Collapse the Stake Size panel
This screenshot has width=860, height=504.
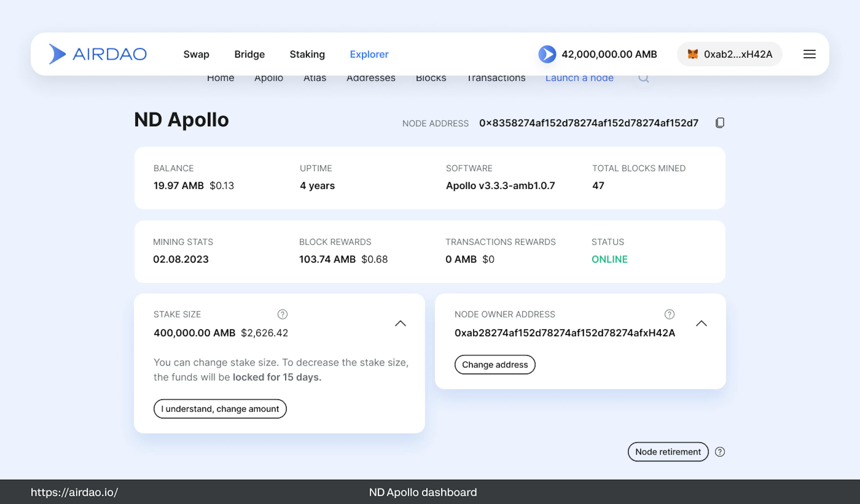coord(400,323)
